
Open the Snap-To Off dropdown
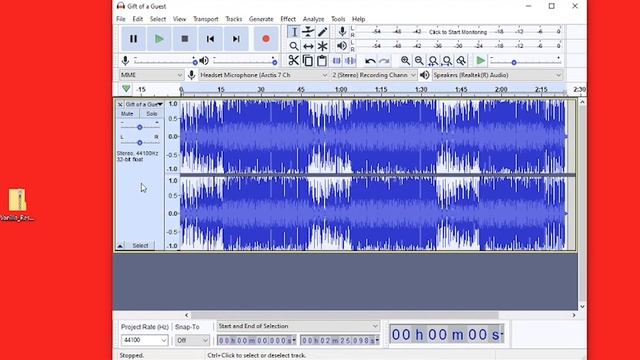(x=192, y=340)
